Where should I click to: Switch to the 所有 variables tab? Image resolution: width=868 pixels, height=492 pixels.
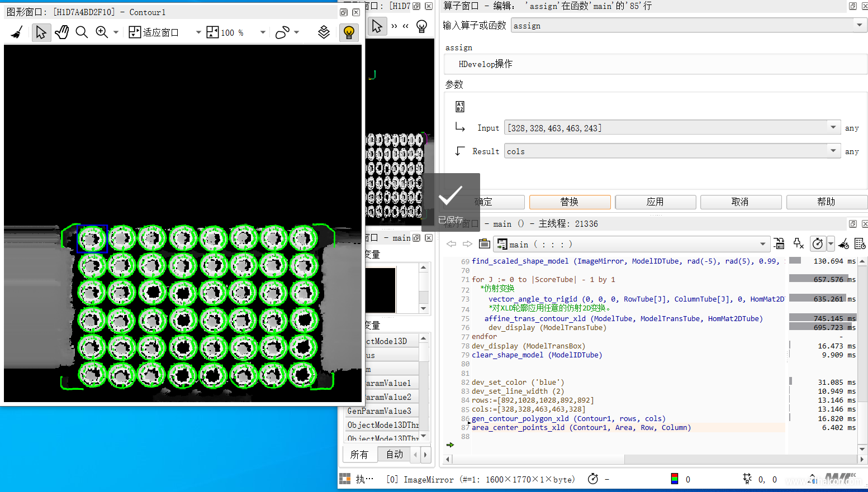(359, 455)
